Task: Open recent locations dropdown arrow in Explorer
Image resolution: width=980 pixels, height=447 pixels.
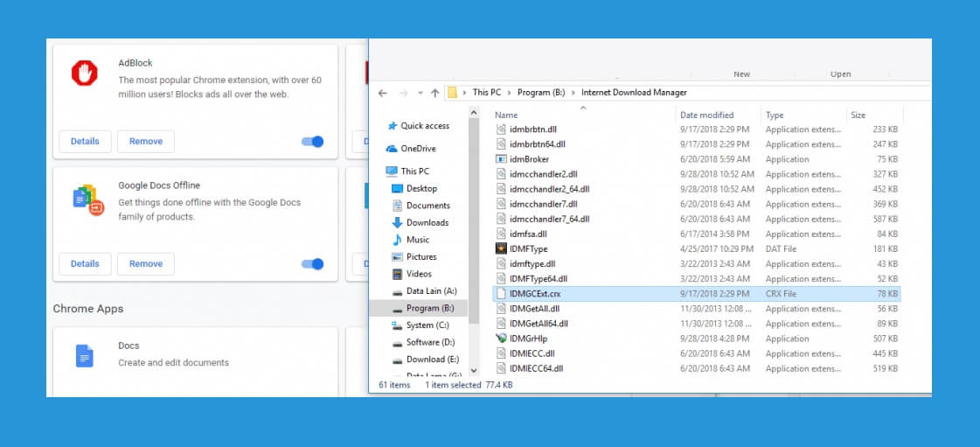Action: pos(420,93)
